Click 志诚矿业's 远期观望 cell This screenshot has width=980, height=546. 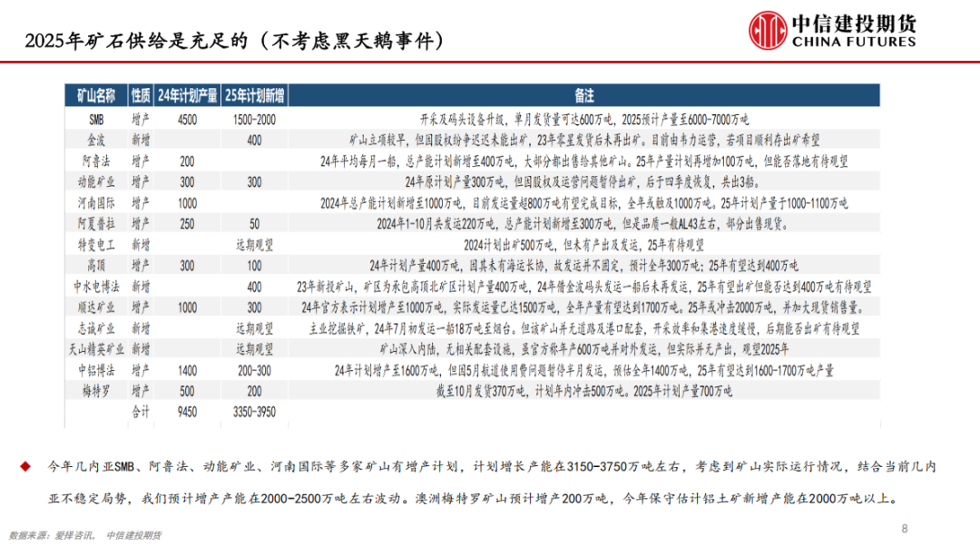[x=254, y=328]
